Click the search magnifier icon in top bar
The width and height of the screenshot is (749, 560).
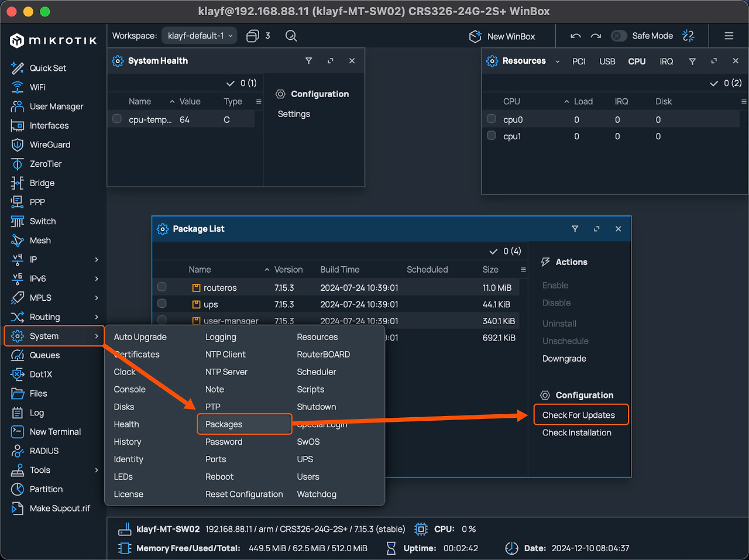tap(291, 36)
